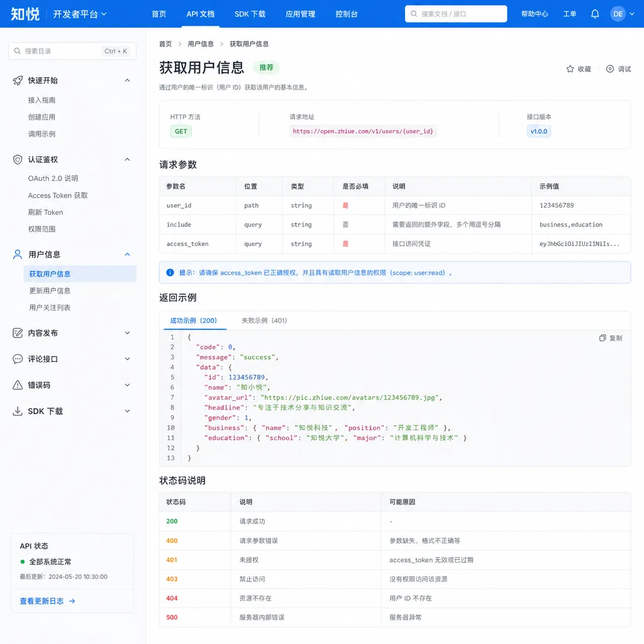The width and height of the screenshot is (644, 644).
Task: Click the info icon in the 提示 banner
Action: tap(170, 273)
